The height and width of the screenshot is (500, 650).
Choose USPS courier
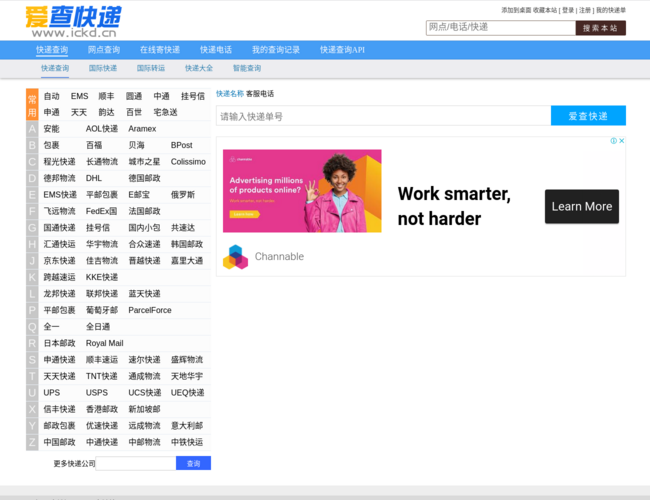point(97,393)
